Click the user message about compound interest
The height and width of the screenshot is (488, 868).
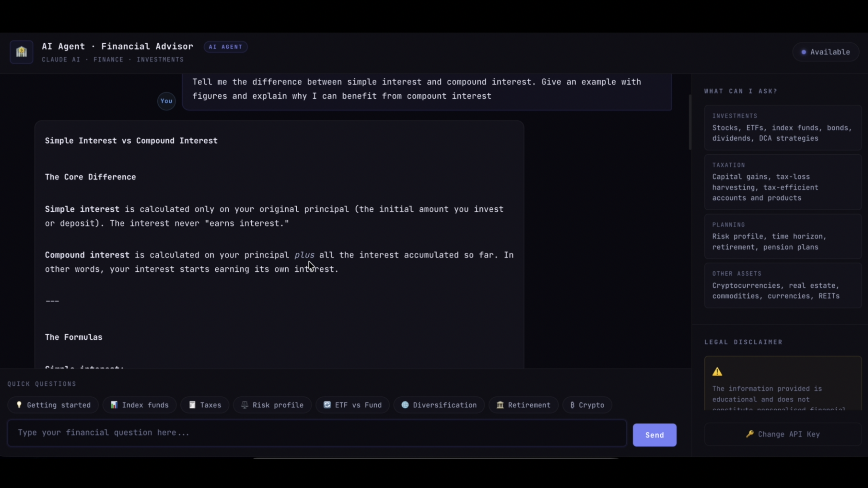pyautogui.click(x=427, y=92)
